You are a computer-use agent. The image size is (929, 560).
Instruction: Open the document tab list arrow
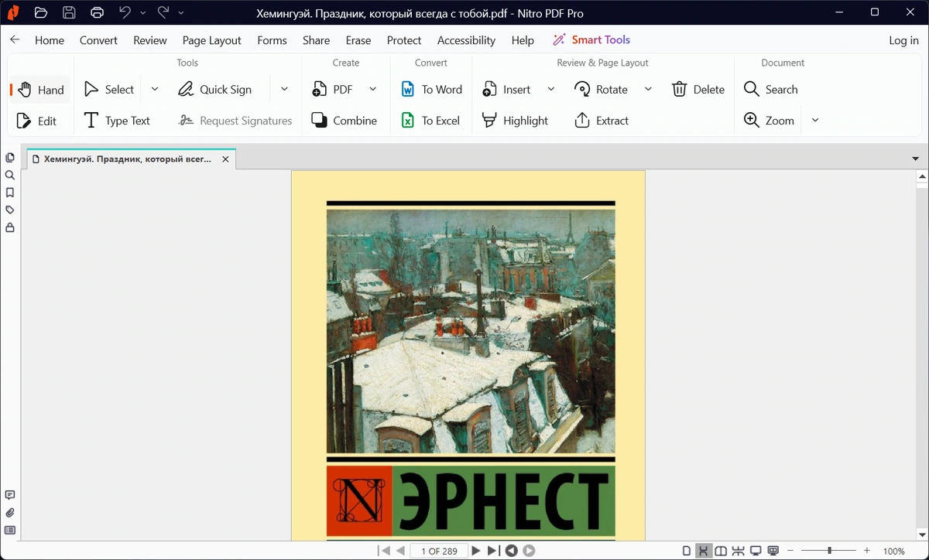pos(916,159)
